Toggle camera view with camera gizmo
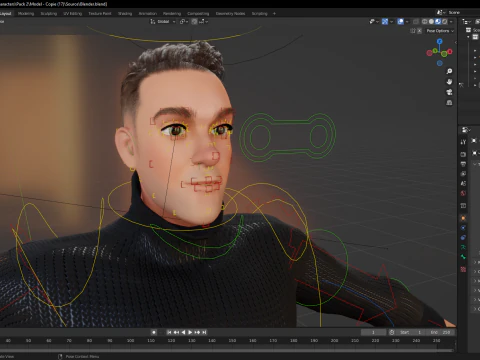The height and width of the screenshot is (360, 480). [x=449, y=92]
